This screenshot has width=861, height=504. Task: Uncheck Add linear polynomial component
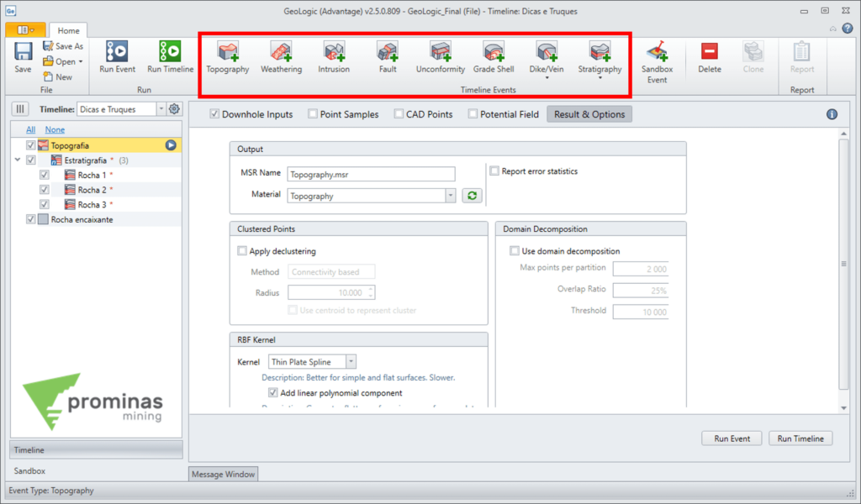(x=273, y=392)
